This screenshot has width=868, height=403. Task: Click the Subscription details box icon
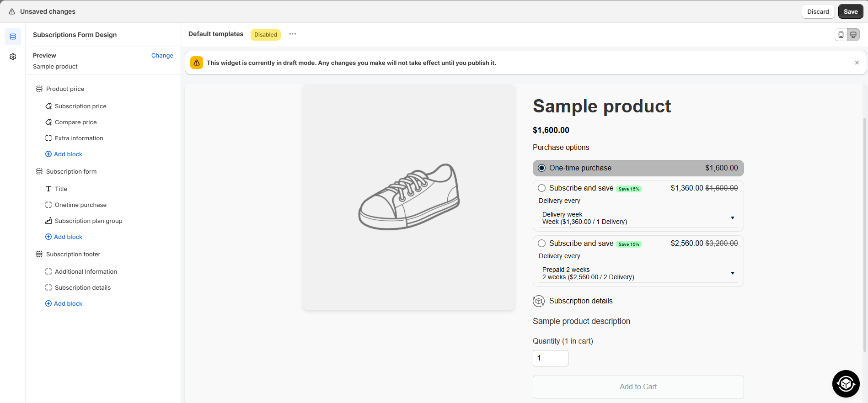point(539,301)
